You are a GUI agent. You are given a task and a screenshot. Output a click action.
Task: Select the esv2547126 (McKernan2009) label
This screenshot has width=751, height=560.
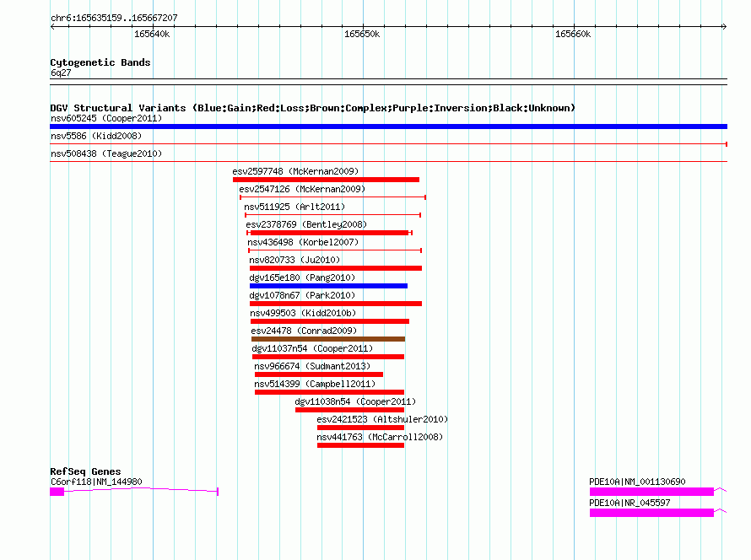[301, 189]
